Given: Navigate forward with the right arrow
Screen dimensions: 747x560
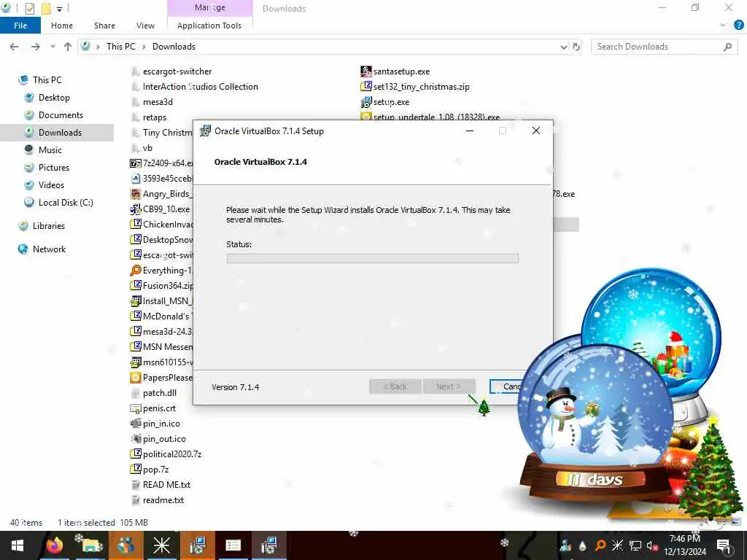Looking at the screenshot, I should [x=36, y=47].
